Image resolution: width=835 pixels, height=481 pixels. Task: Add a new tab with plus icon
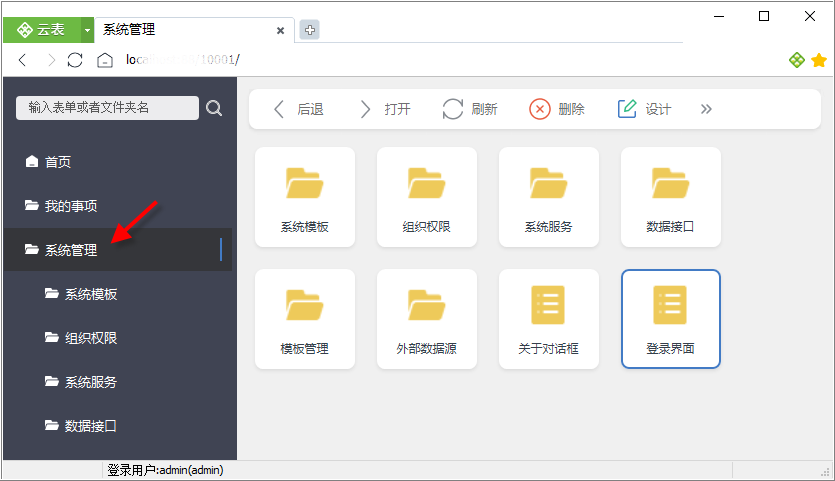click(x=309, y=30)
